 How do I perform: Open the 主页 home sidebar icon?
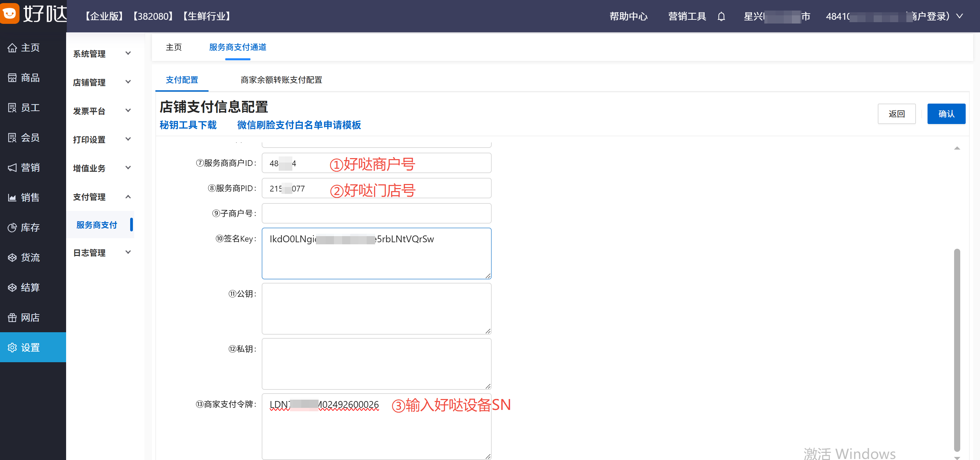(x=12, y=48)
